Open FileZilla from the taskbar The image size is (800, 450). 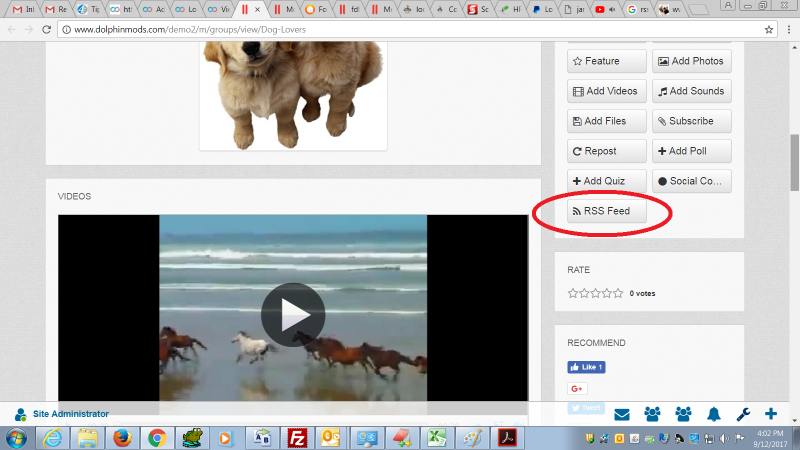pyautogui.click(x=297, y=438)
